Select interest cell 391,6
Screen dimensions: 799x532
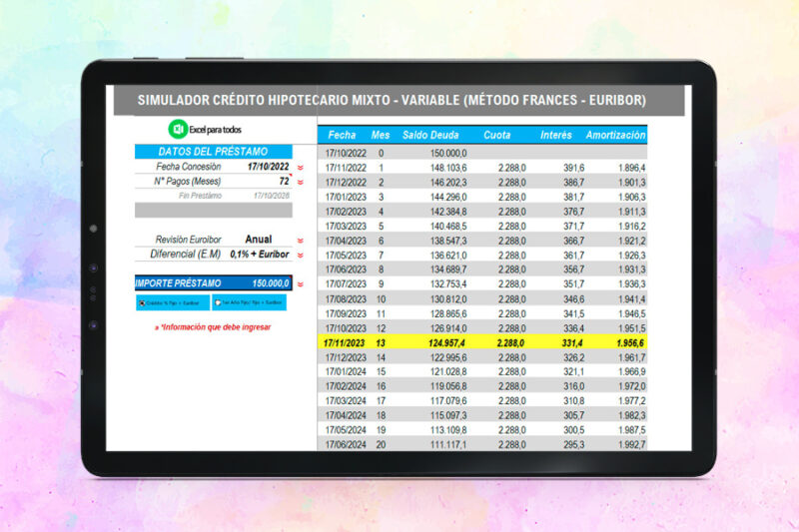click(573, 168)
